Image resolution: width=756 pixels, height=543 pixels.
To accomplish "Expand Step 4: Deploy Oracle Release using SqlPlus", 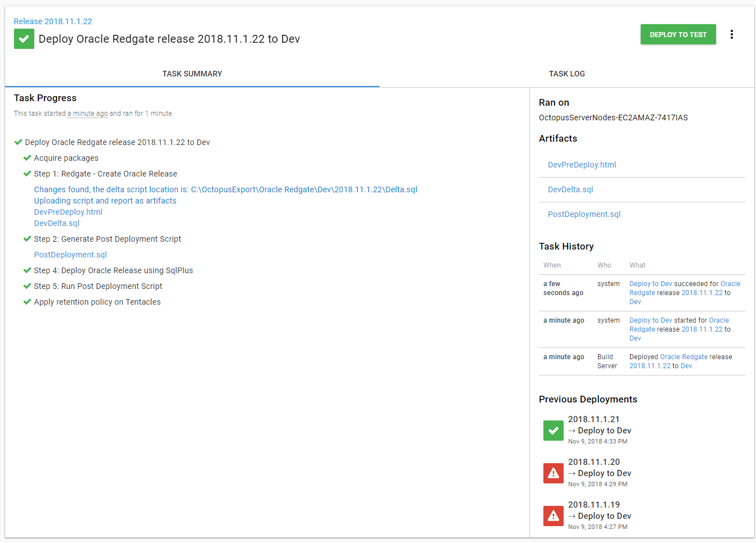I will (x=113, y=270).
